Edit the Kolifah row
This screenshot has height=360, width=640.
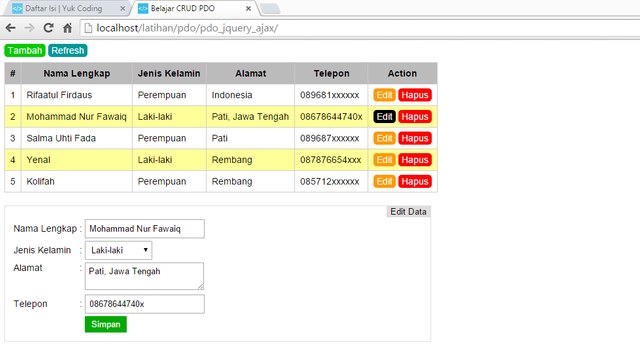(384, 182)
